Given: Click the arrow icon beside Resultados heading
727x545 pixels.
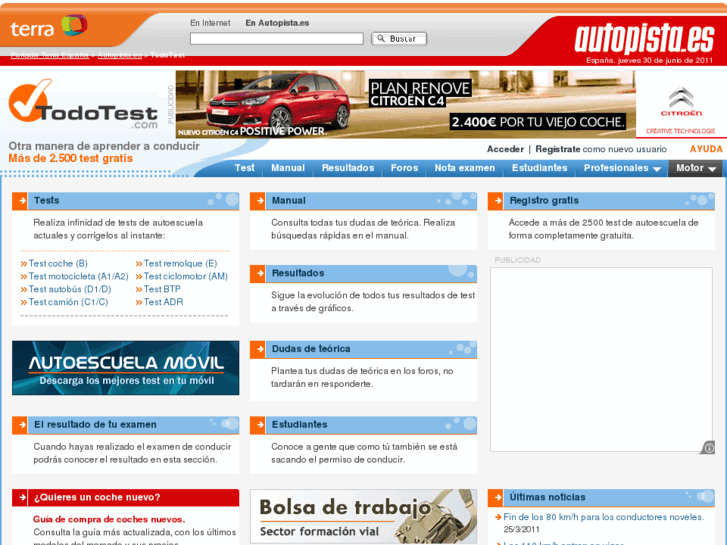Looking at the screenshot, I should coord(258,273).
